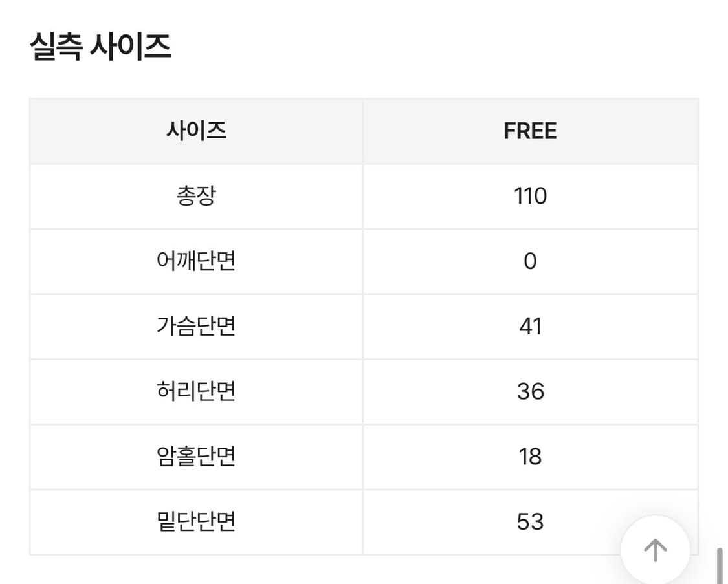Select the 어깨단면 row label
The width and height of the screenshot is (728, 584).
tap(195, 261)
